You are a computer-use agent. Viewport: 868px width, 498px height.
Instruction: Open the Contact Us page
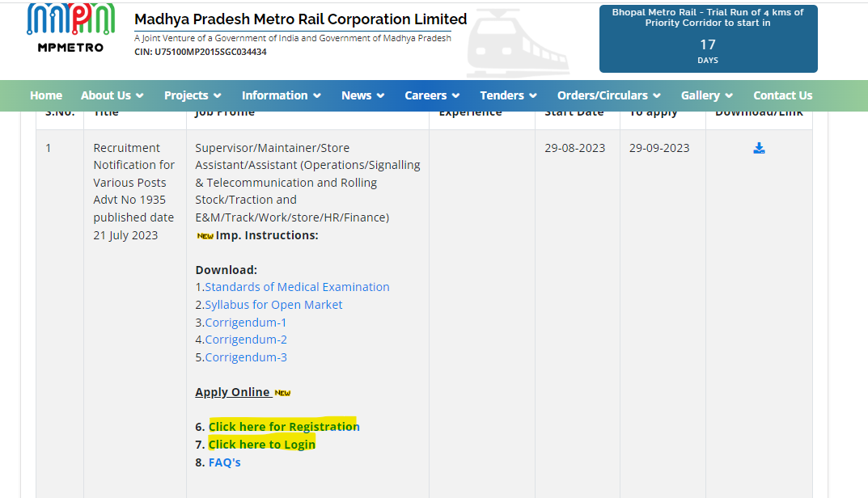pyautogui.click(x=783, y=95)
